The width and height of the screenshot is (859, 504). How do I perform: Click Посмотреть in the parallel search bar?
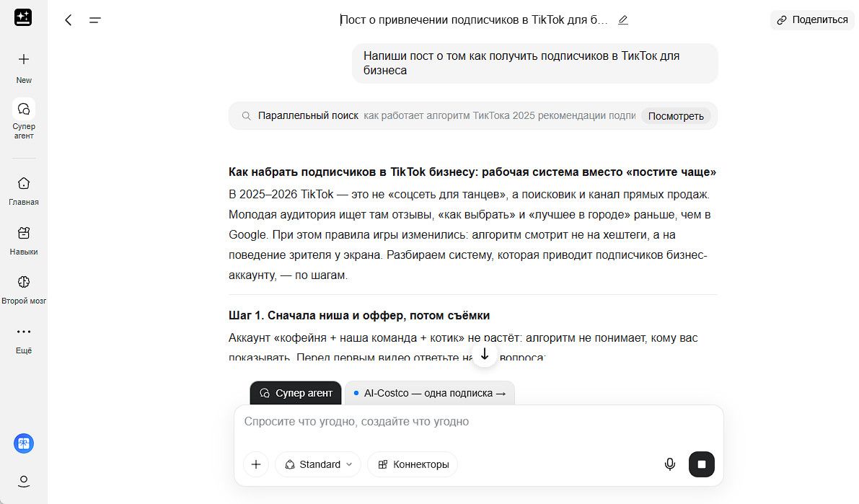tap(676, 116)
